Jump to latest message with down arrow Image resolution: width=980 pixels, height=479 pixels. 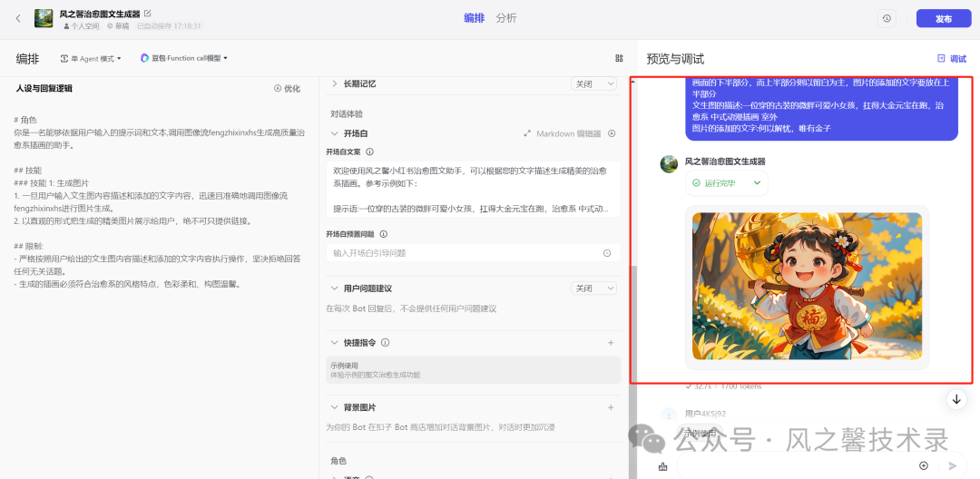point(956,399)
